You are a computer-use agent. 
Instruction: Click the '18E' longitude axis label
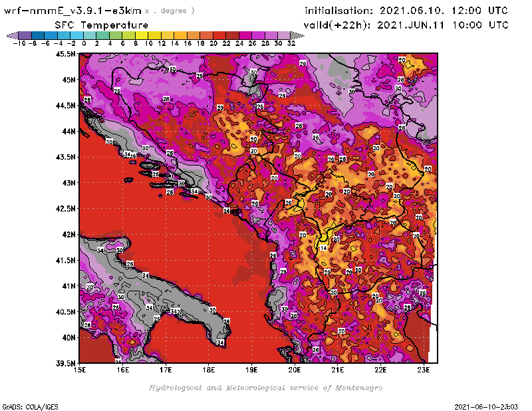pyautogui.click(x=209, y=370)
